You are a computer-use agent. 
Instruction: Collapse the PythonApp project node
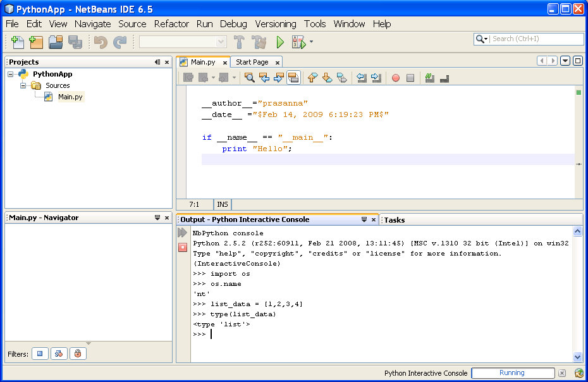click(11, 74)
